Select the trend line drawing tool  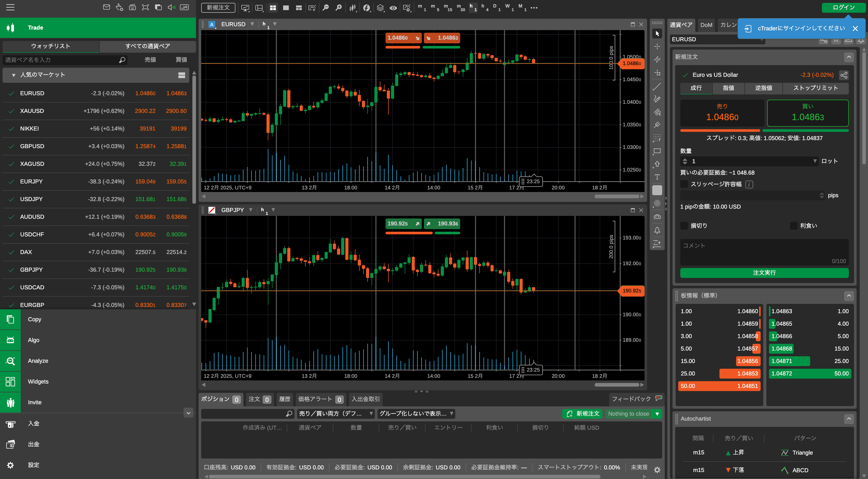pyautogui.click(x=657, y=86)
